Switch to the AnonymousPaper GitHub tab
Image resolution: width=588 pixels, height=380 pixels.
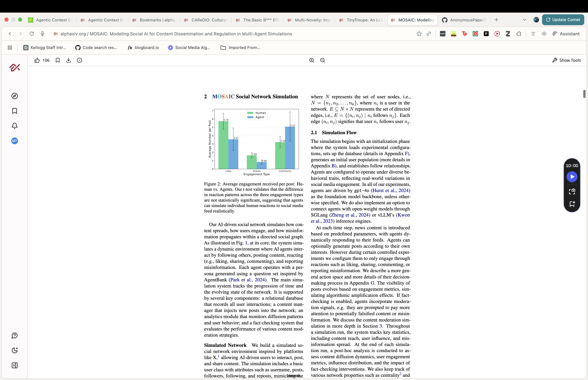tap(464, 20)
